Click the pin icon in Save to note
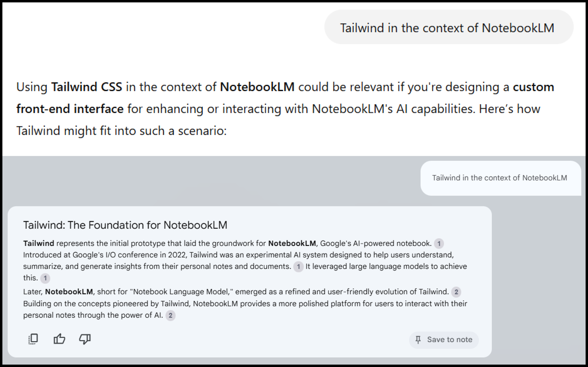The image size is (588, 367). [x=418, y=340]
